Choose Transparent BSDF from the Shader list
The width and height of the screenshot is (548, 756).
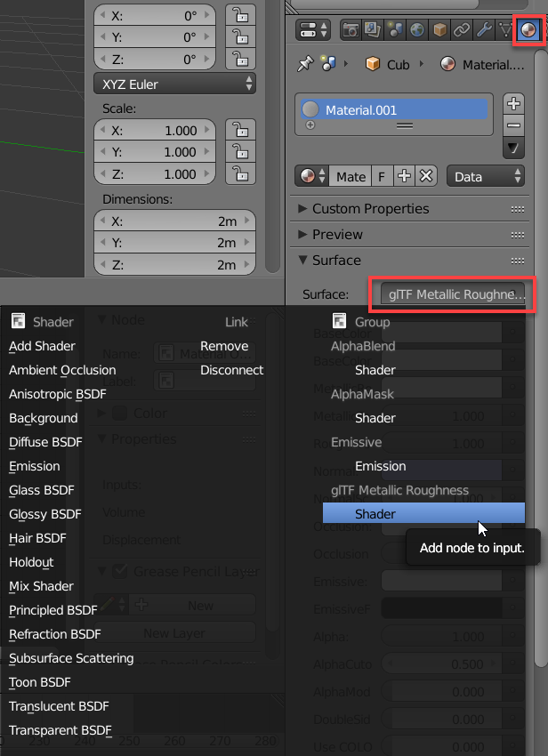[60, 730]
